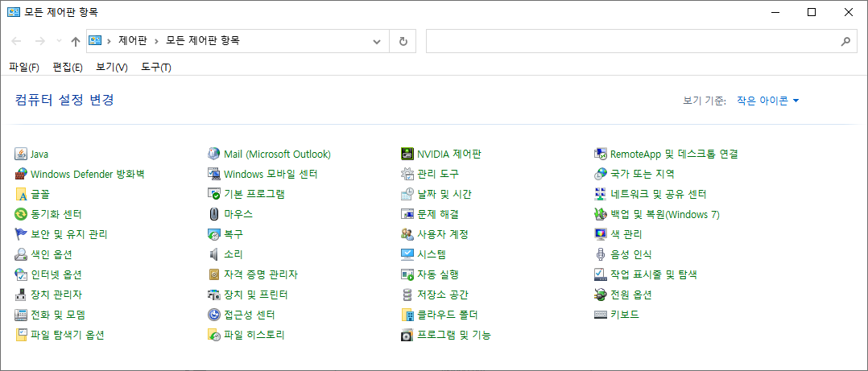Open the 도구(T) menu
This screenshot has width=868, height=371.
(156, 68)
